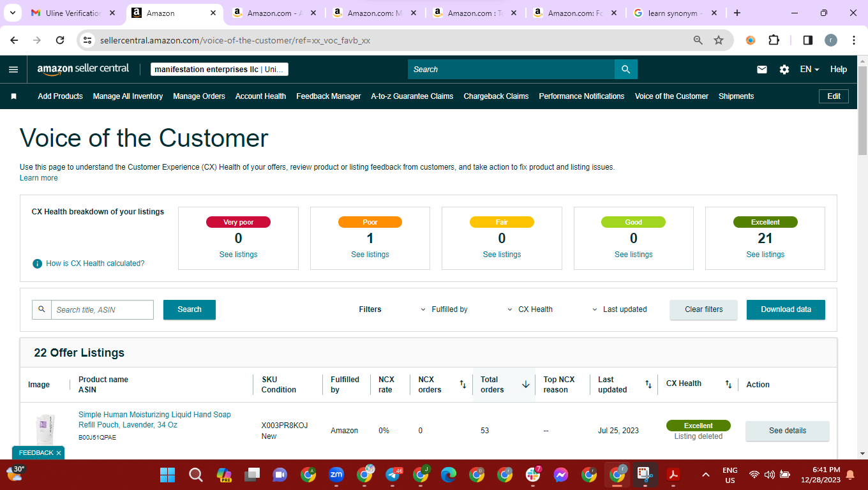Open Add Products from the favorites bar
The width and height of the screenshot is (868, 490).
(60, 96)
